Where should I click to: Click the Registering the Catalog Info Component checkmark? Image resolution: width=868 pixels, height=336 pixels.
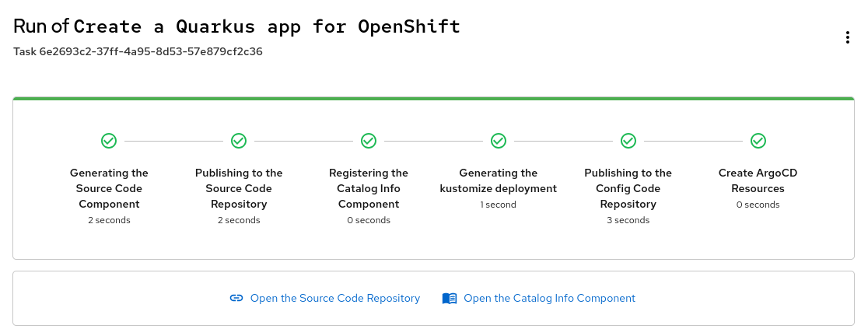click(369, 141)
